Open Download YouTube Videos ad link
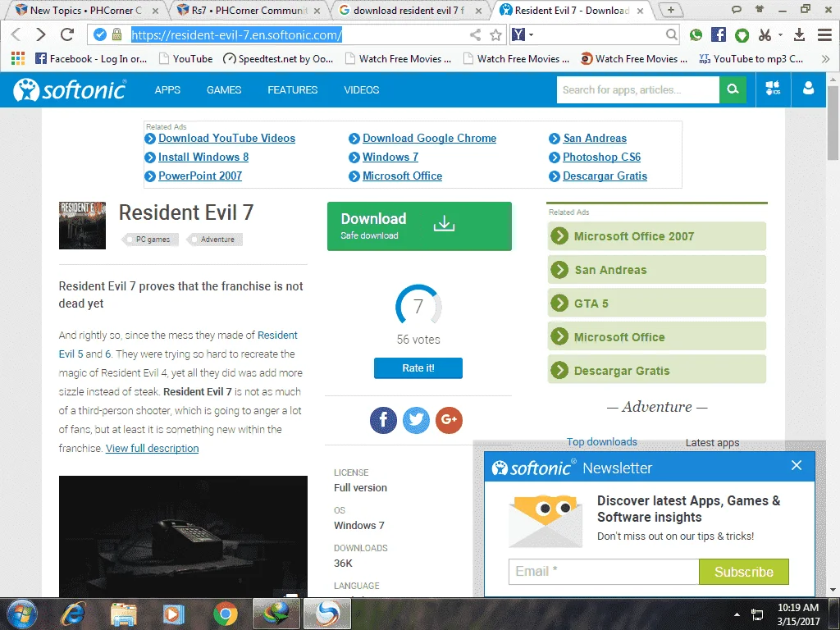The image size is (840, 630). [226, 138]
